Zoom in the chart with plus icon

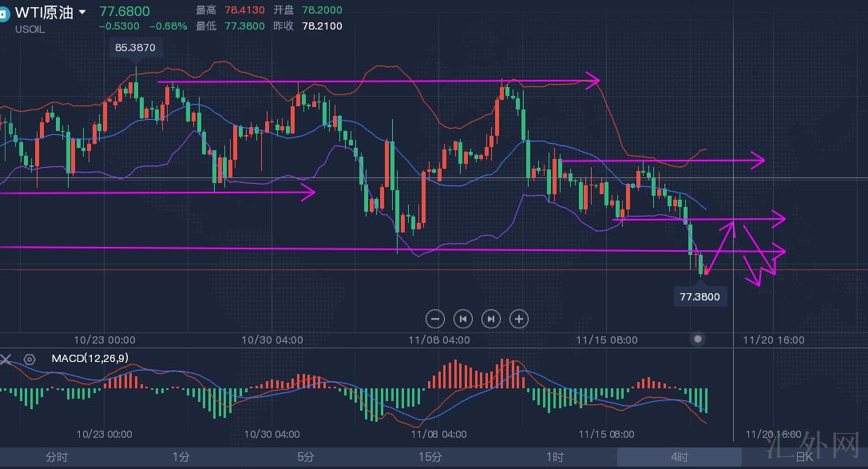pyautogui.click(x=519, y=319)
